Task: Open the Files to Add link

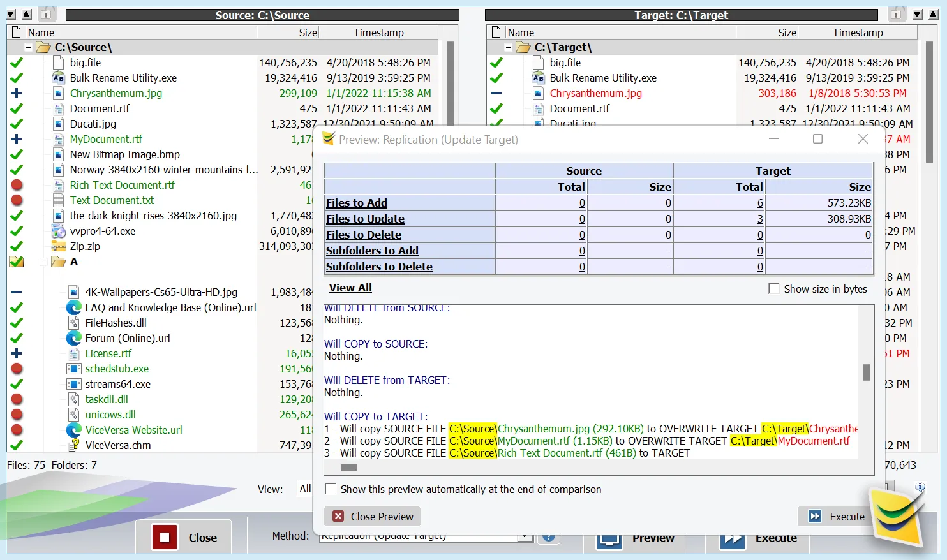Action: pyautogui.click(x=356, y=203)
